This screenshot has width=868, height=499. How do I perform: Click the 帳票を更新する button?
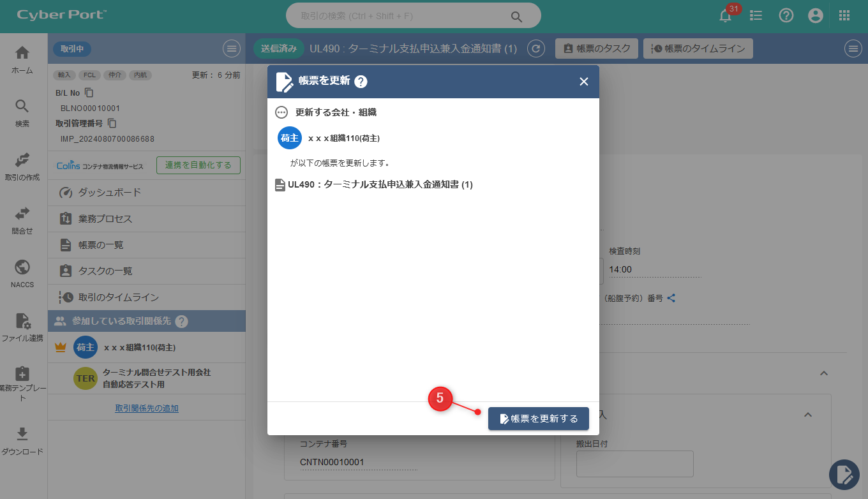[538, 419]
